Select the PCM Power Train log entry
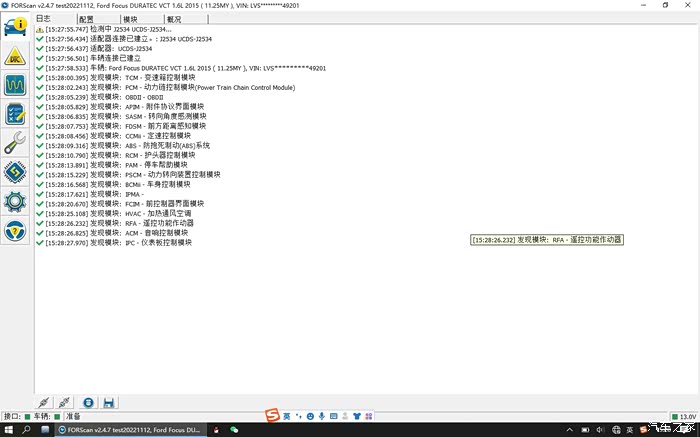The height and width of the screenshot is (437, 700). [x=166, y=87]
